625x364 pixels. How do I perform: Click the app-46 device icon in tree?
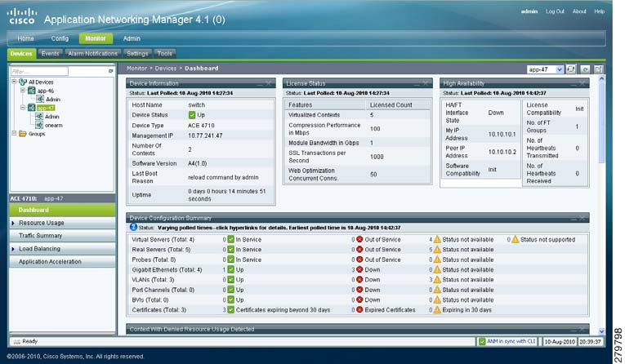30,91
